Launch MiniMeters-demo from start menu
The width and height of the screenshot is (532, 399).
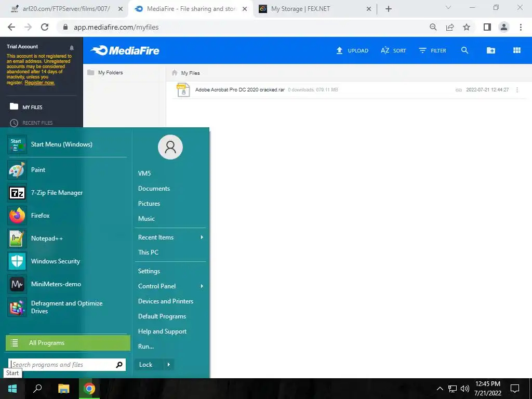pyautogui.click(x=67, y=284)
